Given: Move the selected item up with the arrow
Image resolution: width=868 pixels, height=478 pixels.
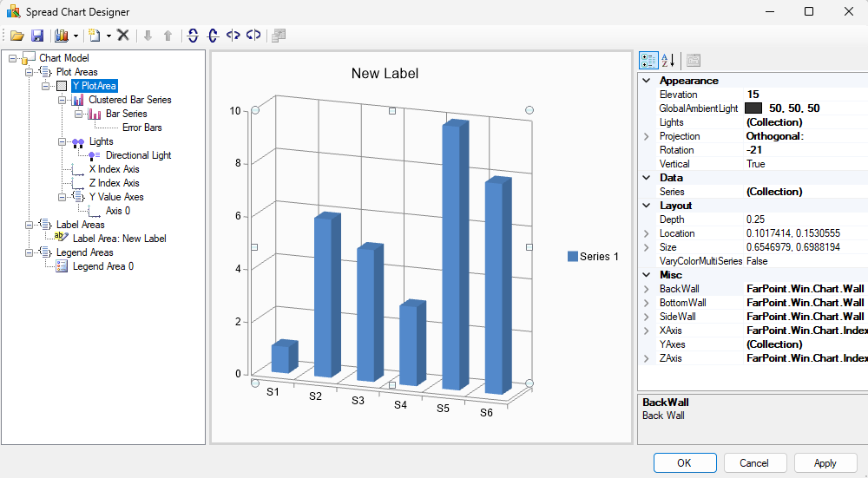Looking at the screenshot, I should (168, 36).
